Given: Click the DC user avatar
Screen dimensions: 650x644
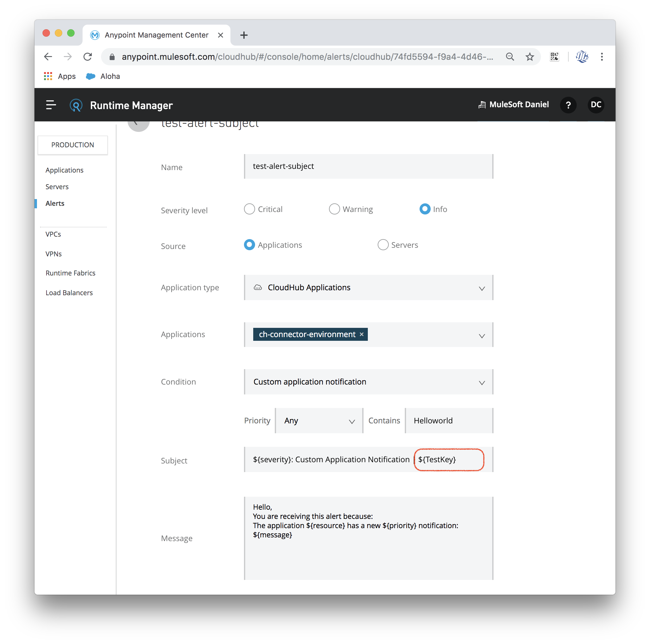Looking at the screenshot, I should point(596,105).
